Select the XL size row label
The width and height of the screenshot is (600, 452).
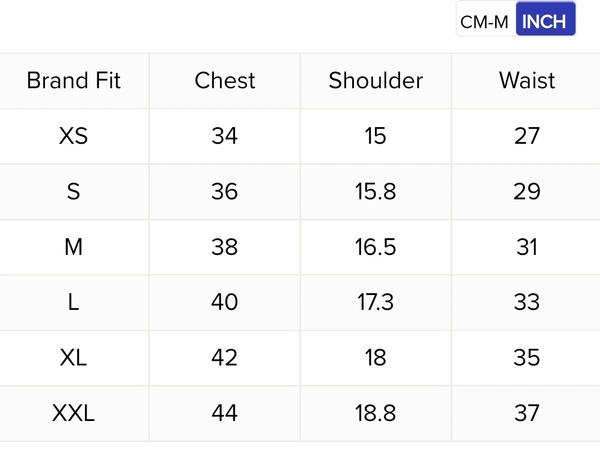(74, 358)
